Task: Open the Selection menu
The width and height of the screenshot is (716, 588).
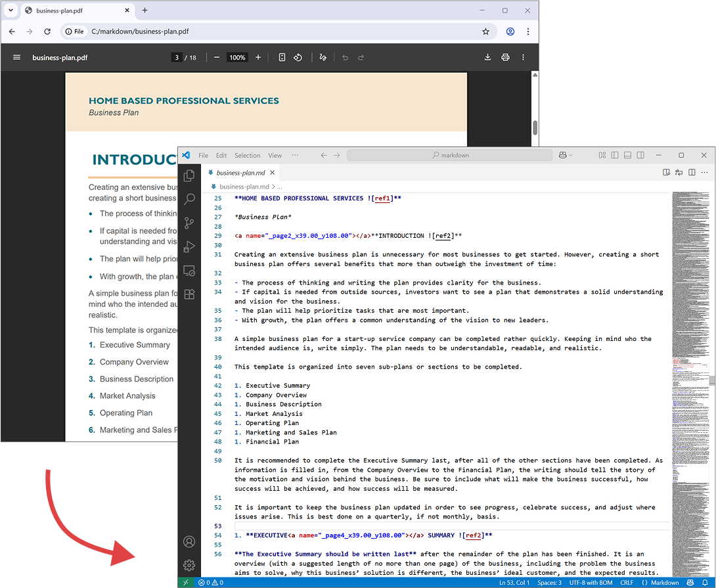Action: pyautogui.click(x=247, y=155)
